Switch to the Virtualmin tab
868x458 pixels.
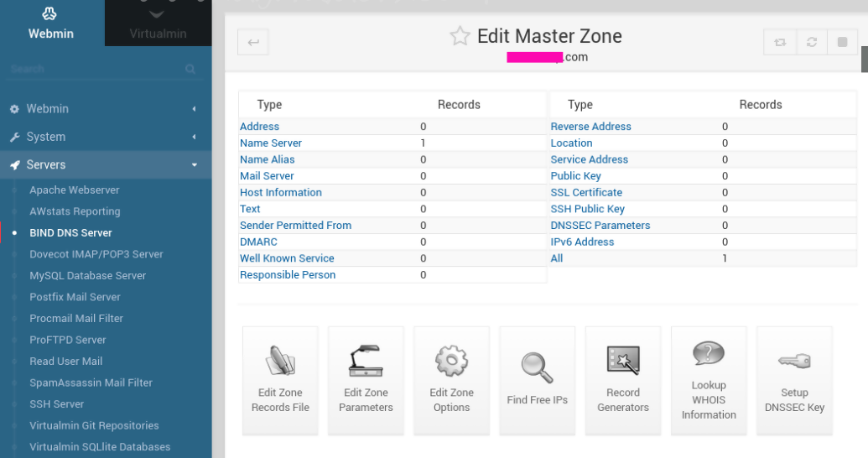pyautogui.click(x=158, y=23)
